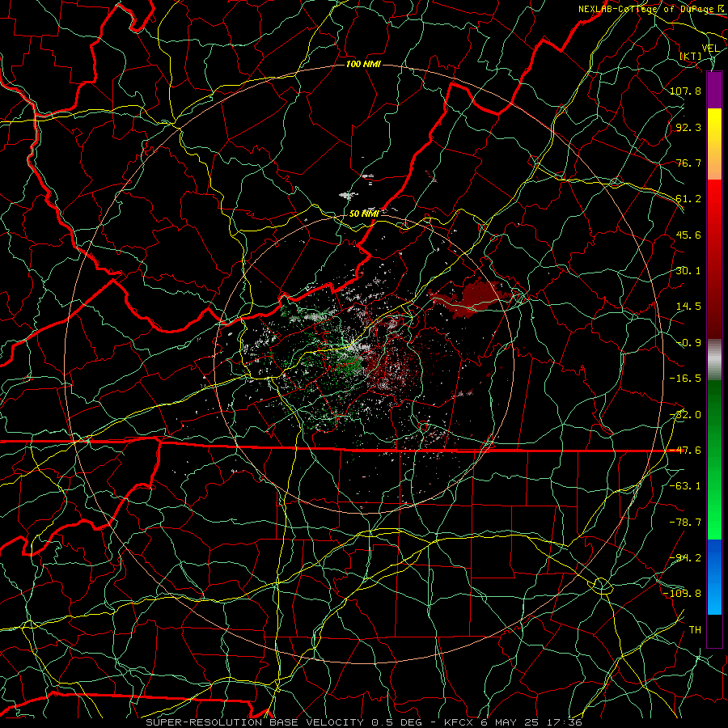This screenshot has height=728, width=728.
Task: Click the -78.7 value on the velocity scale
Action: point(685,523)
